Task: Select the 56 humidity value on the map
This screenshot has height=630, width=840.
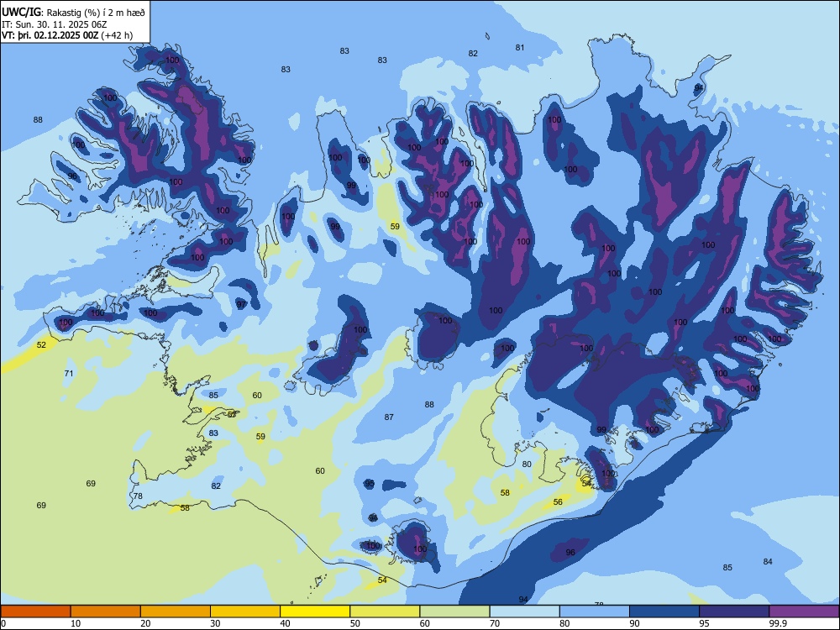Action: 559,502
